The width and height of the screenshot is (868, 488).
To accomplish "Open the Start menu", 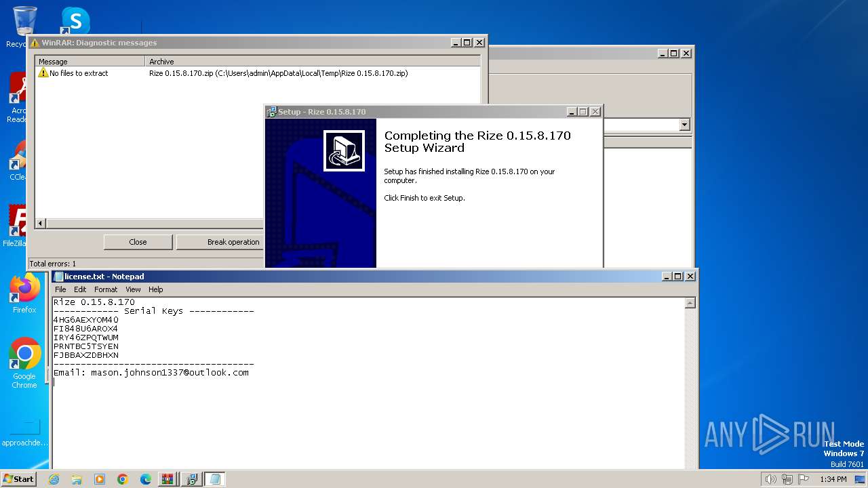I will (x=18, y=479).
